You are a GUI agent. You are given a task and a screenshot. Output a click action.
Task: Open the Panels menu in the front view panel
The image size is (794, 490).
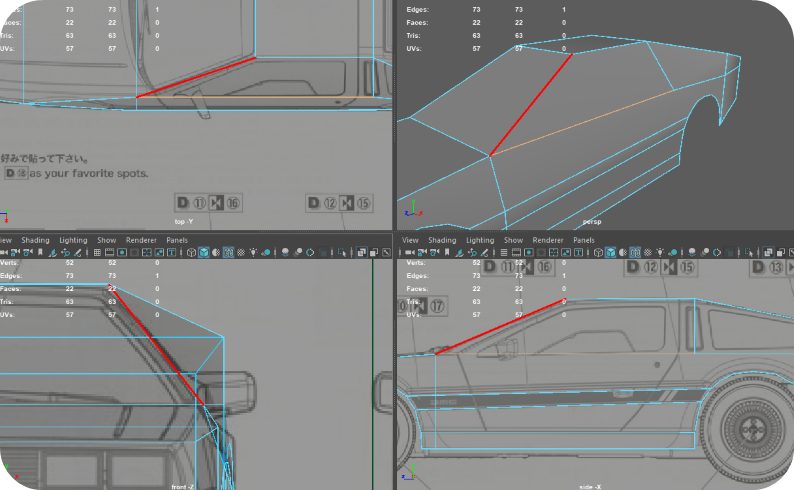point(177,240)
